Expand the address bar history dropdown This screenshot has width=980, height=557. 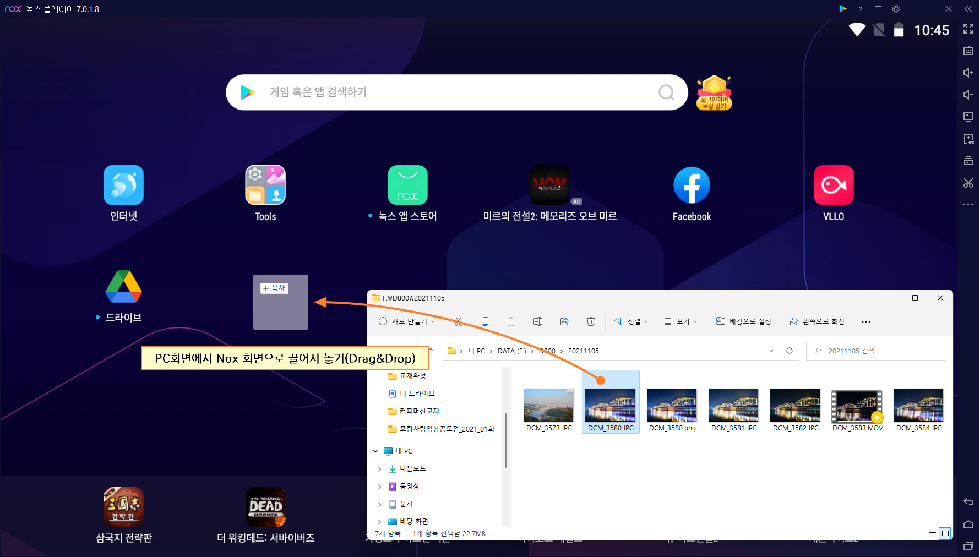[771, 351]
